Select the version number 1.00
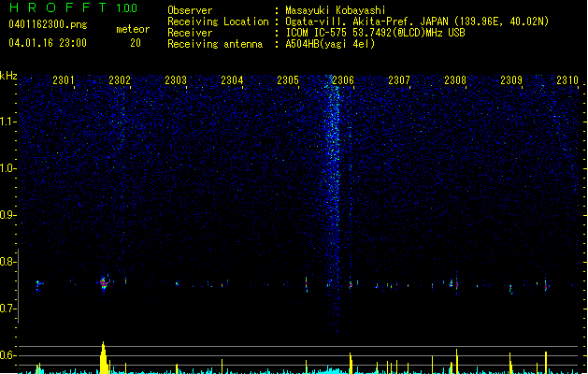This screenshot has height=374, width=588. [126, 8]
